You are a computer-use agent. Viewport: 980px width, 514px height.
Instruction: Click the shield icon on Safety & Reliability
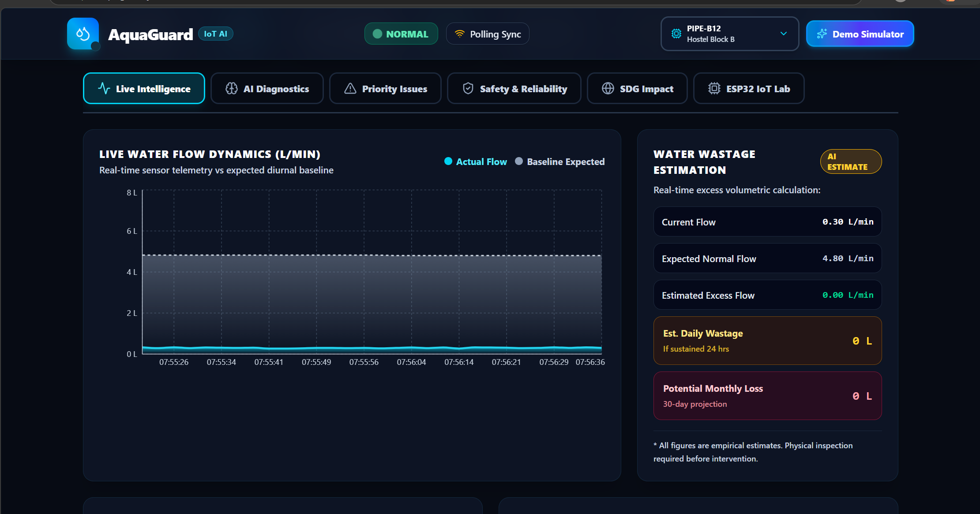pos(468,88)
